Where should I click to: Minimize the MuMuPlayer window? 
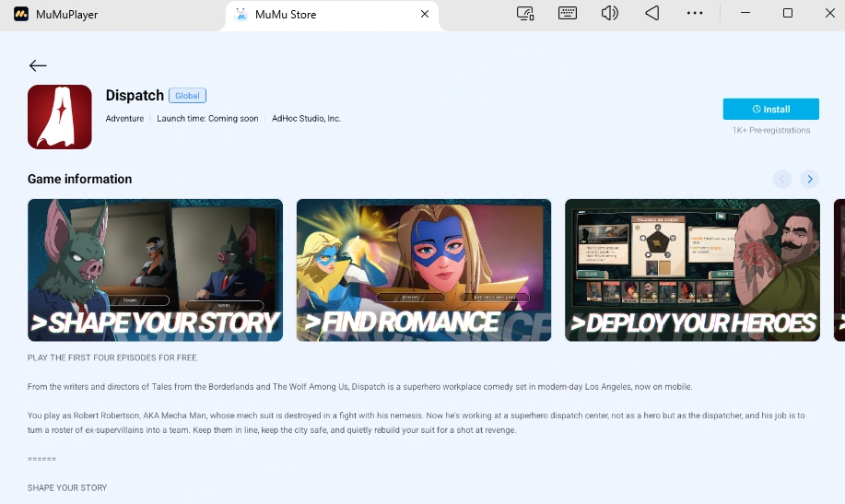click(745, 13)
